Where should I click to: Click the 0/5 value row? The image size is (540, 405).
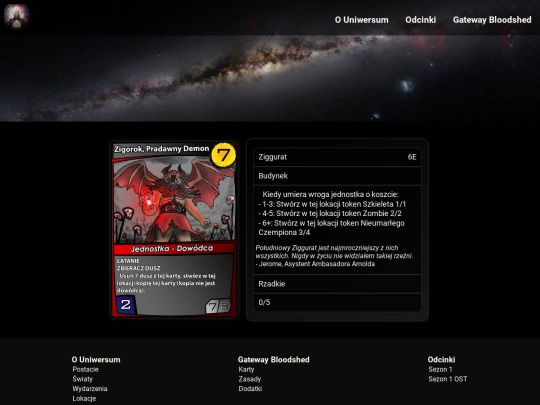point(337,302)
